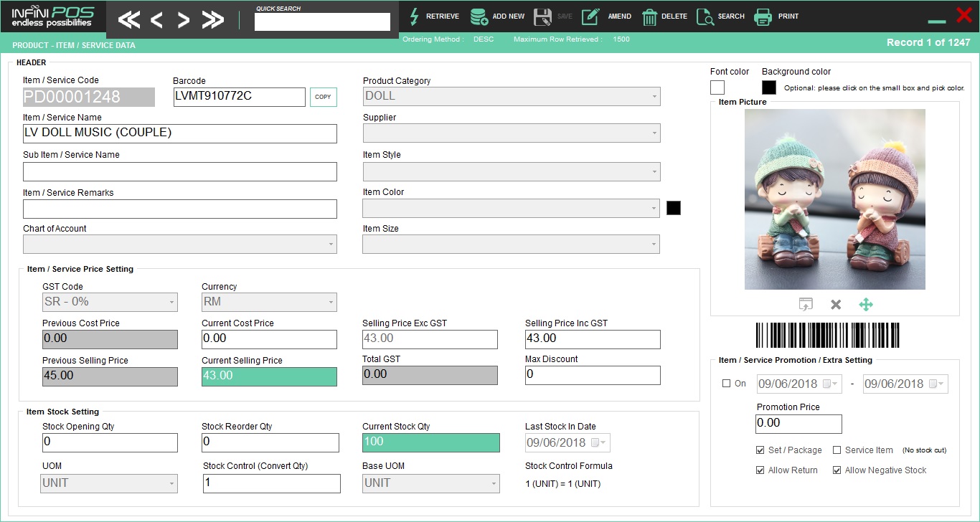The height and width of the screenshot is (522, 980).
Task: Pick the Font color white box
Action: pos(717,87)
